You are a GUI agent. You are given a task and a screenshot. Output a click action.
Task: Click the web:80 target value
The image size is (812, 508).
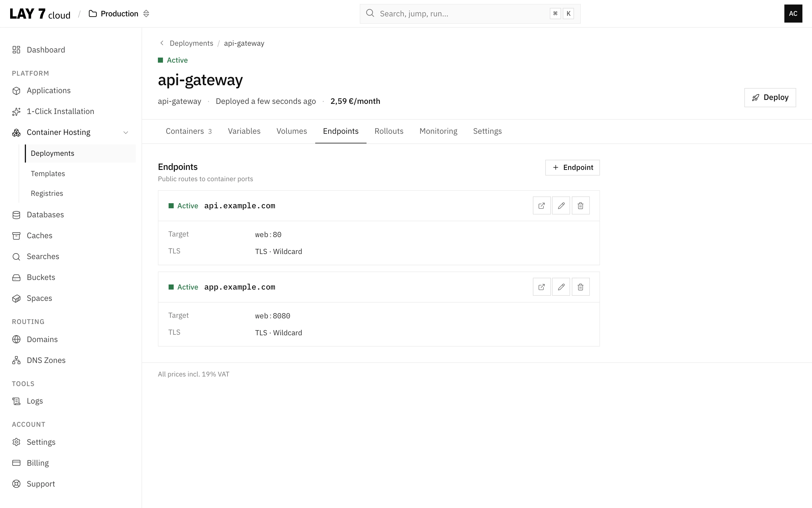[x=268, y=235]
